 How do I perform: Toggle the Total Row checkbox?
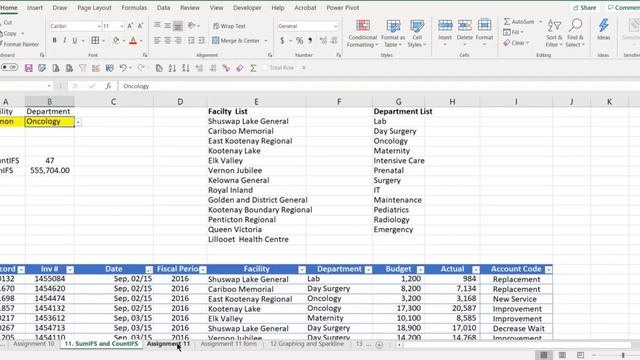click(265, 68)
